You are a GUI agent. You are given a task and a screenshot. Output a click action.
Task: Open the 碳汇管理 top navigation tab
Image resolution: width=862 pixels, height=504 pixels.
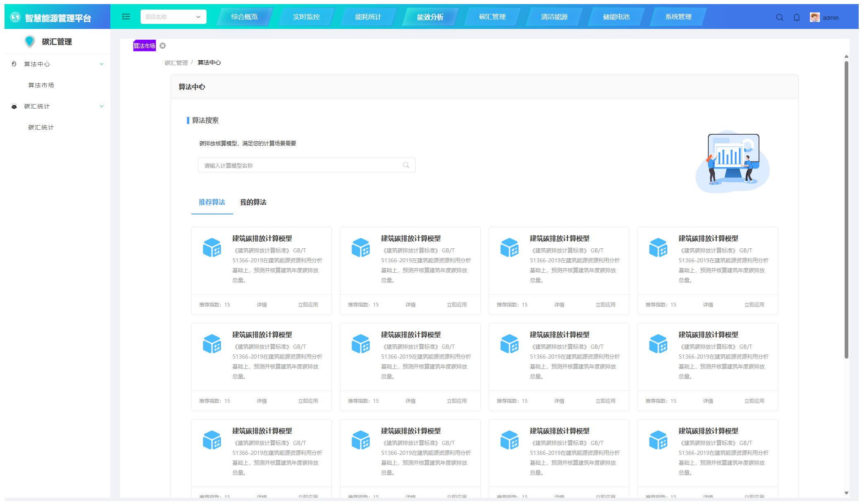click(x=492, y=17)
